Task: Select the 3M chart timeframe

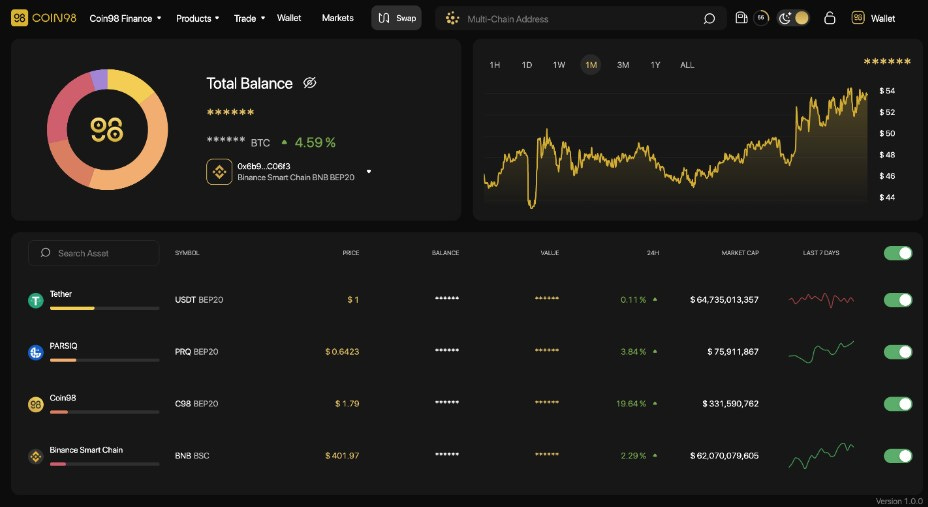Action: coord(623,65)
